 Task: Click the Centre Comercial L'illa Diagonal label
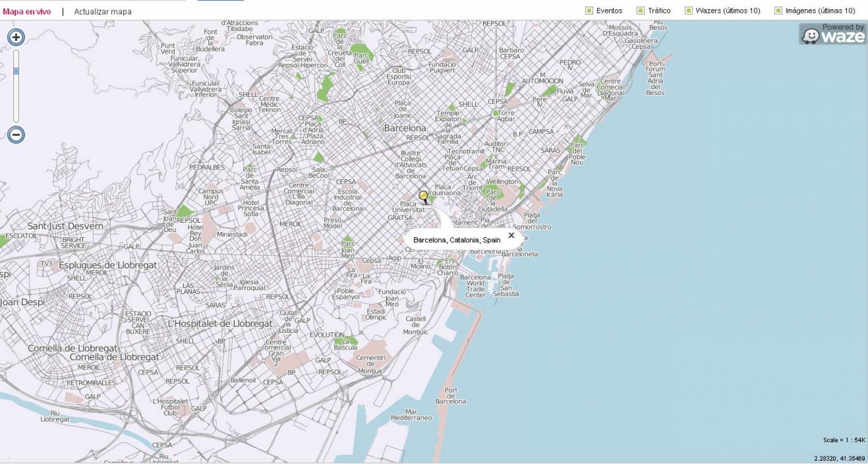tap(299, 194)
